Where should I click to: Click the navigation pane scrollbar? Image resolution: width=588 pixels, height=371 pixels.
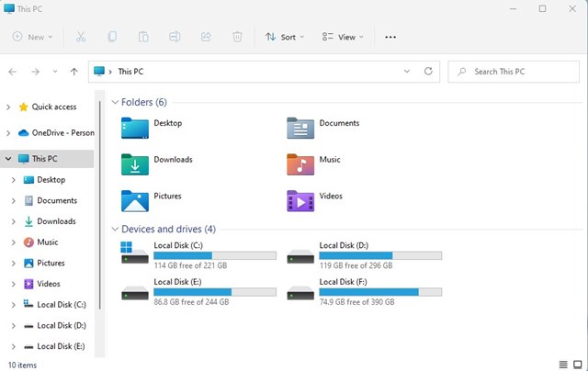[100, 205]
